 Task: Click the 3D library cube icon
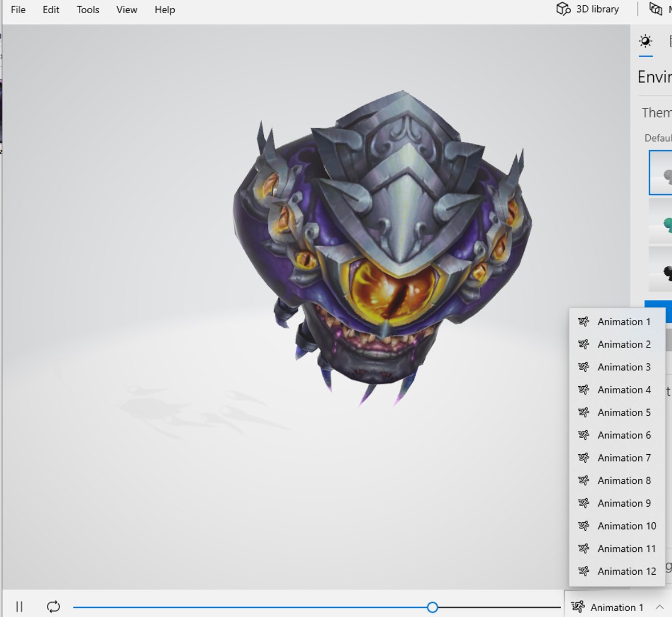click(563, 9)
